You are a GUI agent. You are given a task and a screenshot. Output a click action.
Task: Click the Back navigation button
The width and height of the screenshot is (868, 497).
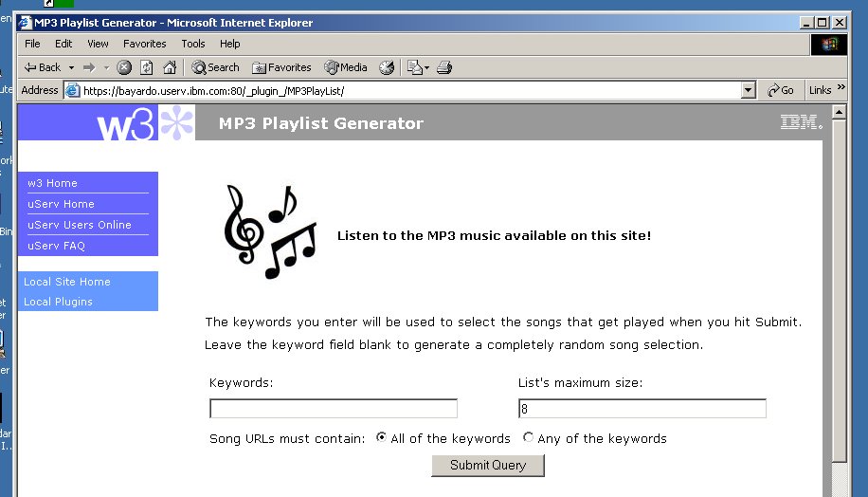(42, 67)
